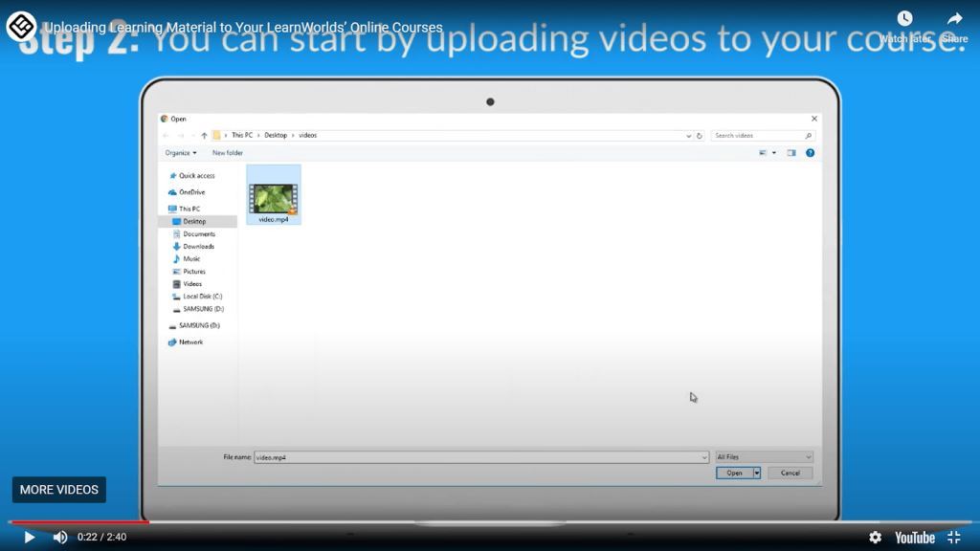Click New folder in toolbar
Viewport: 980px width, 551px height.
[228, 153]
